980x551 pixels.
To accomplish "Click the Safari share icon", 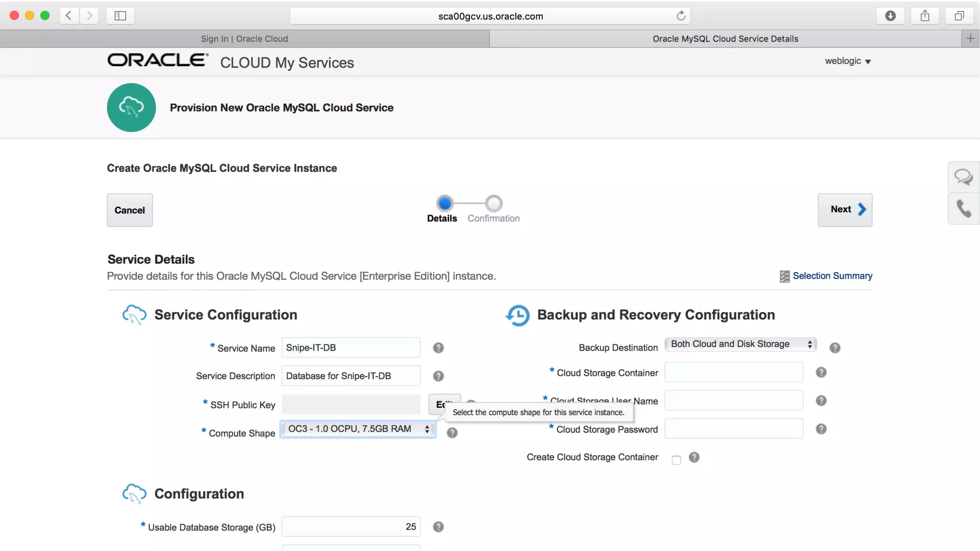I will [924, 16].
